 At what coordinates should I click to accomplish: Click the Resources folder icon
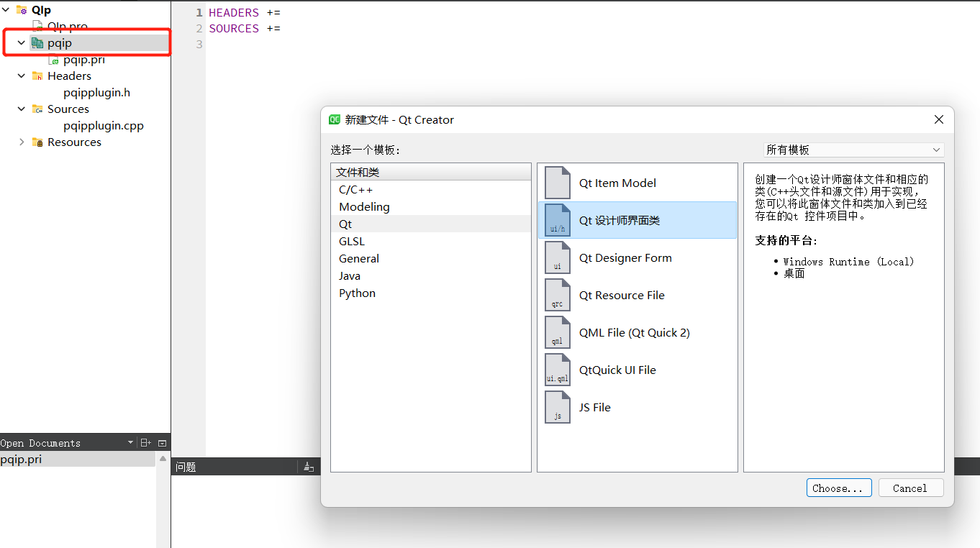pyautogui.click(x=37, y=142)
